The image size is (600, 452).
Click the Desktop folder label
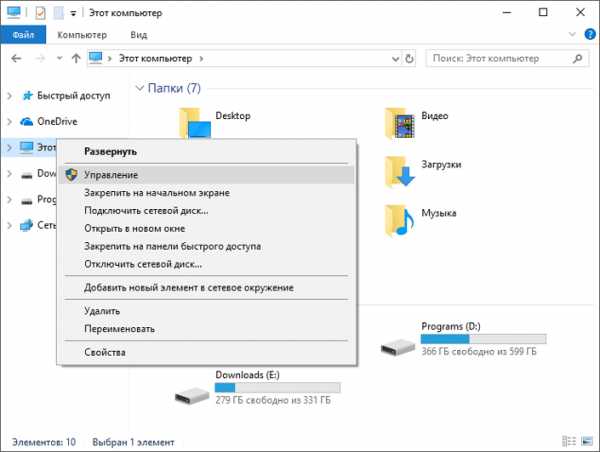(x=233, y=116)
